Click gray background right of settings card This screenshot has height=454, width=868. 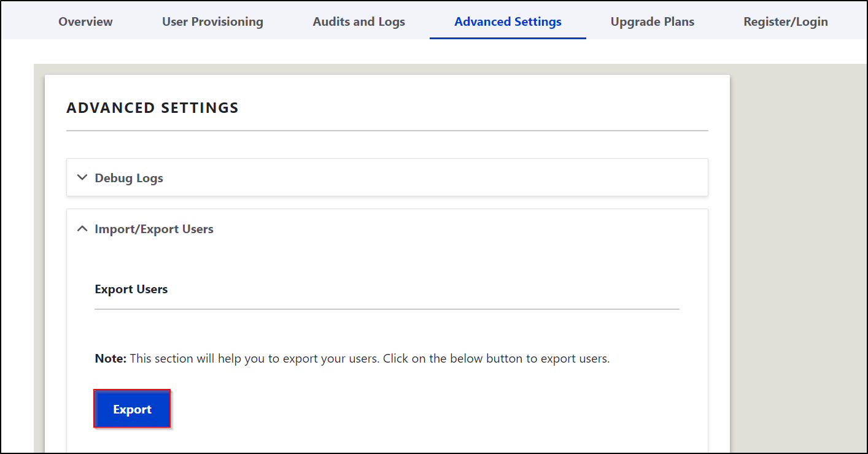798,245
